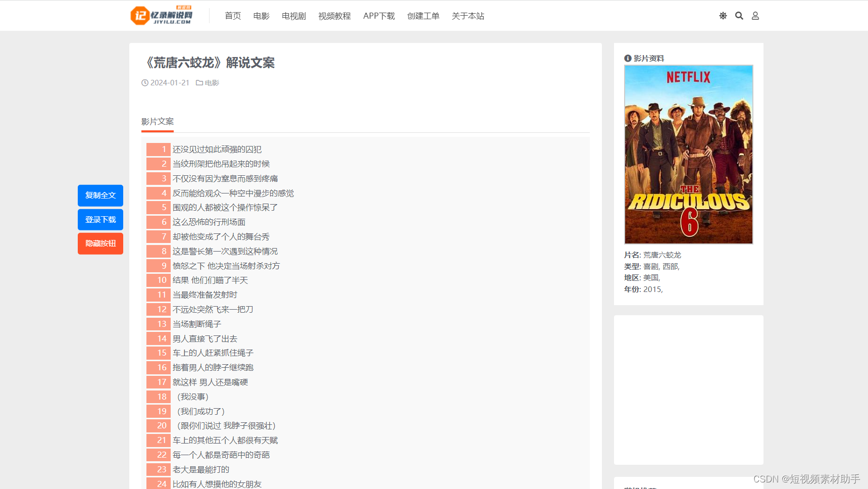Select the 影片文案 tab
Screen dimensions: 868x489
[158, 121]
